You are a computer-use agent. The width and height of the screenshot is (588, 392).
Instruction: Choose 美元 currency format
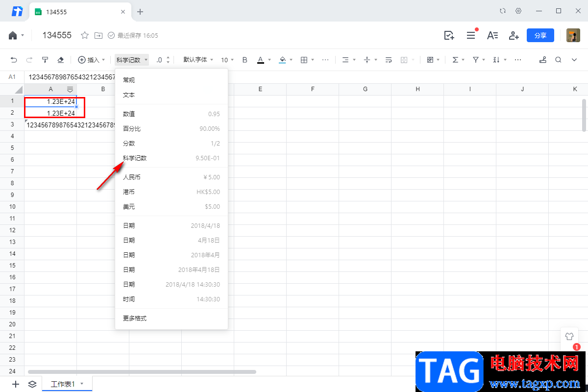[171, 206]
